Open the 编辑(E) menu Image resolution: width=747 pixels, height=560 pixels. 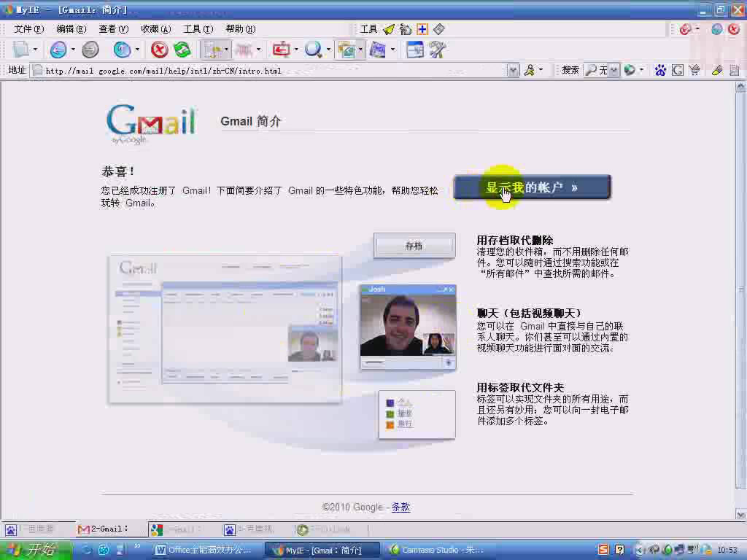(x=71, y=29)
